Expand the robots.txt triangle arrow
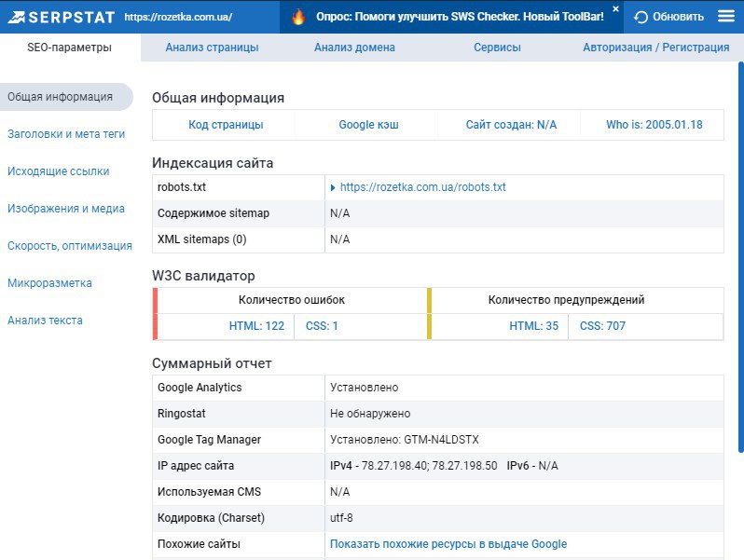The image size is (744, 560). click(333, 188)
